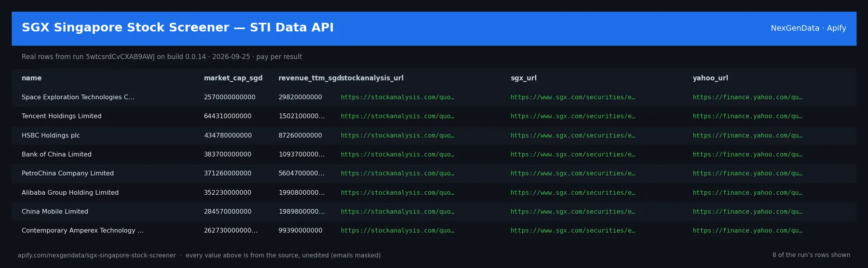The height and width of the screenshot is (268, 868).
Task: Open Yahoo Finance link for PetroChina
Action: coord(747,174)
